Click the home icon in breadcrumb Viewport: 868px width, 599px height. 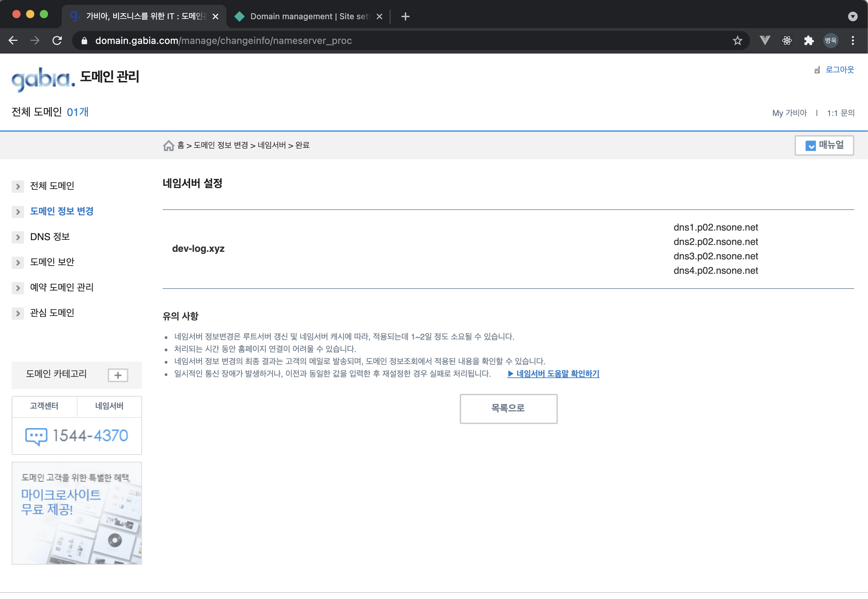168,145
